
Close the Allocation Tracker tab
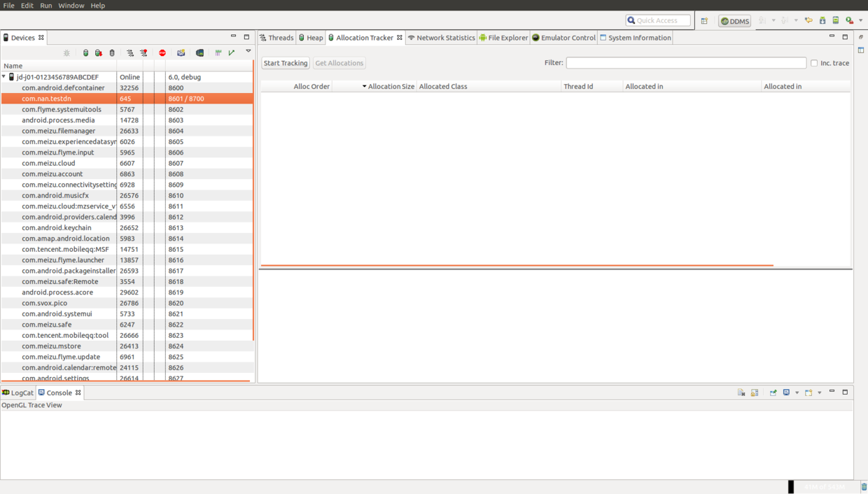point(400,38)
